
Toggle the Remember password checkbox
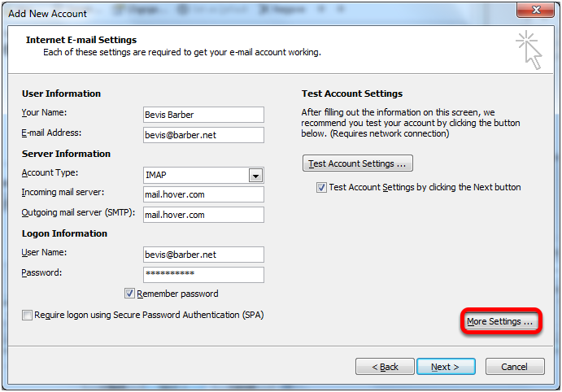pos(129,294)
